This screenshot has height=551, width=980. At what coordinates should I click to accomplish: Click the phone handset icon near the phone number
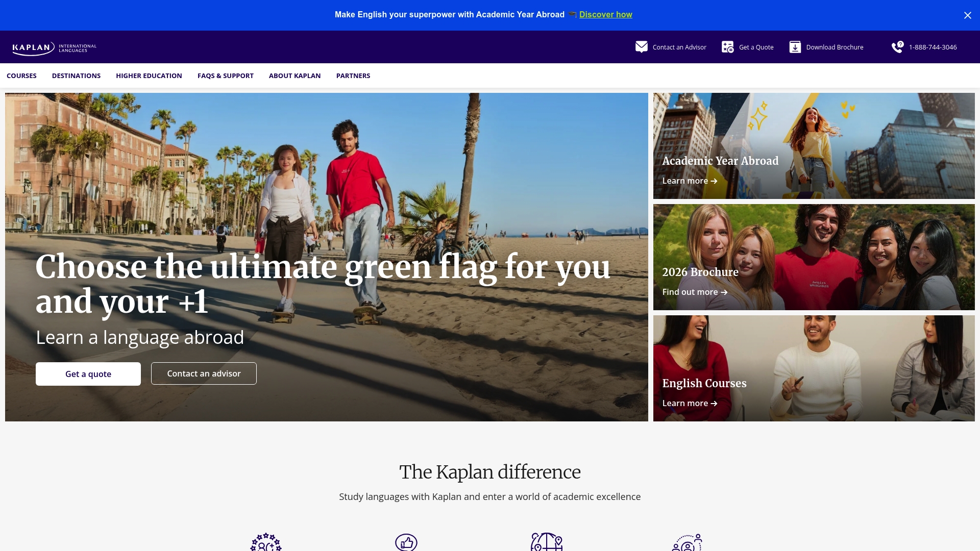(x=896, y=46)
